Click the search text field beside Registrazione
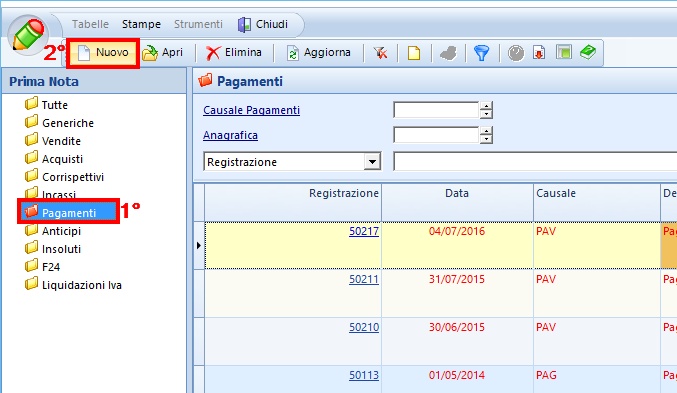677x393 pixels. [x=535, y=162]
